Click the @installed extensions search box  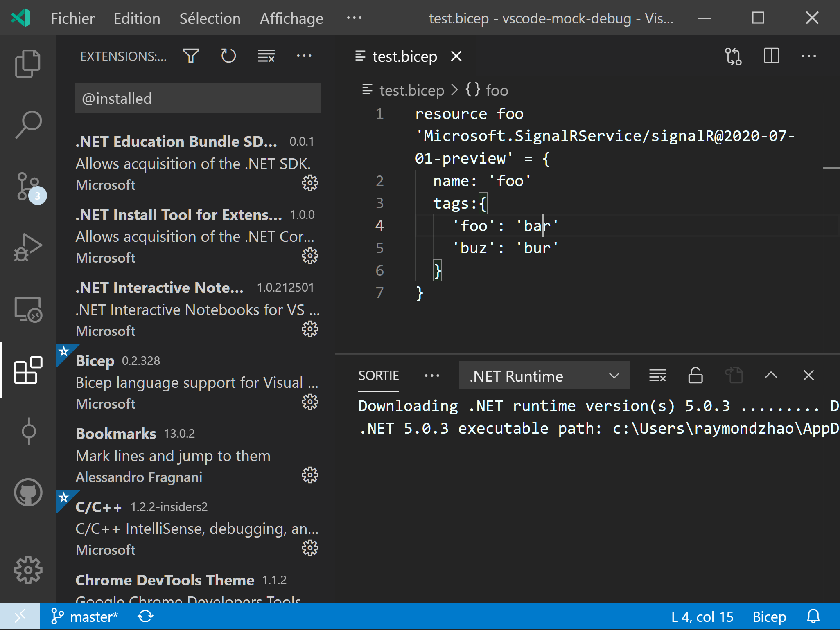tap(198, 98)
